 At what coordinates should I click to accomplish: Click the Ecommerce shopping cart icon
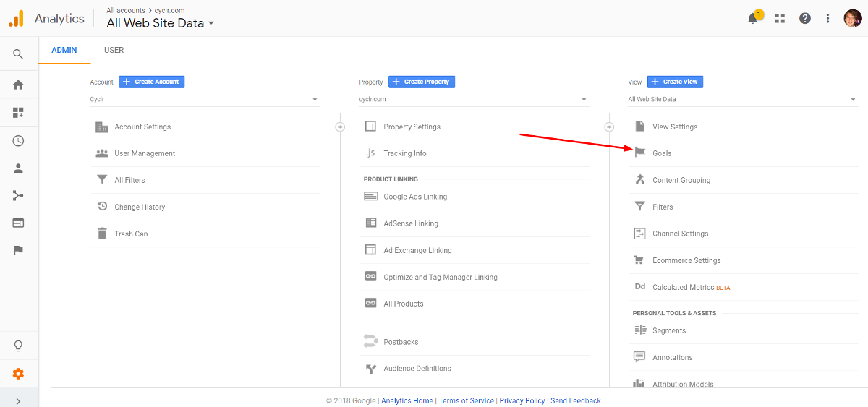click(639, 260)
